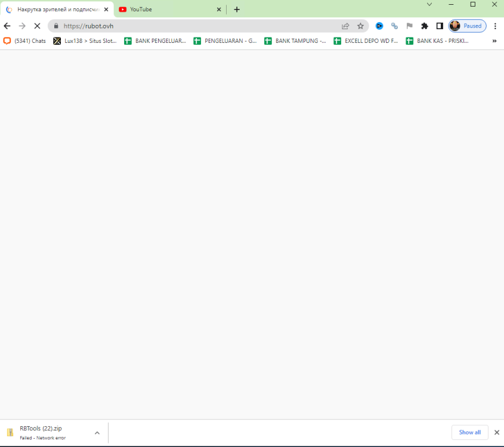This screenshot has width=504, height=447.
Task: Open the EXCELL DEPO WD bookmark
Action: pyautogui.click(x=366, y=41)
